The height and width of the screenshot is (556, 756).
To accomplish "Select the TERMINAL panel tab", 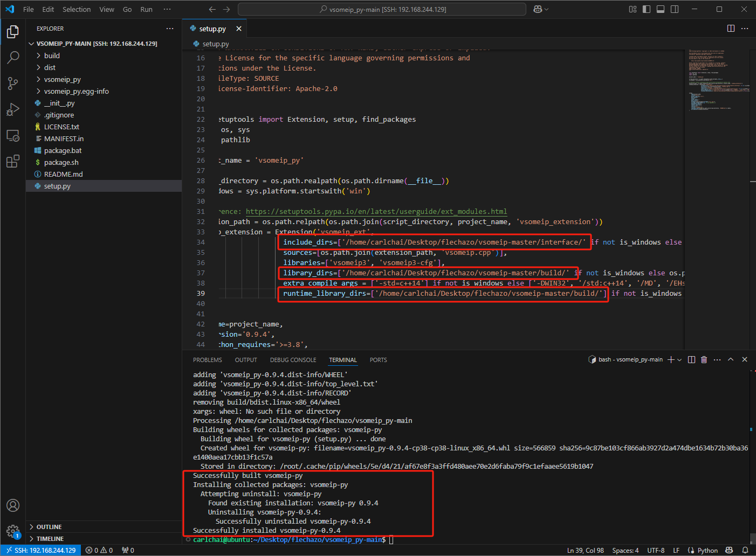I will [x=343, y=360].
